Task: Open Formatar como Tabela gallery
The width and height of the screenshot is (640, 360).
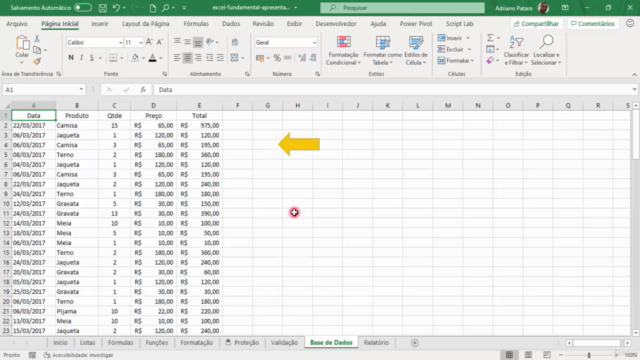Action: 382,51
